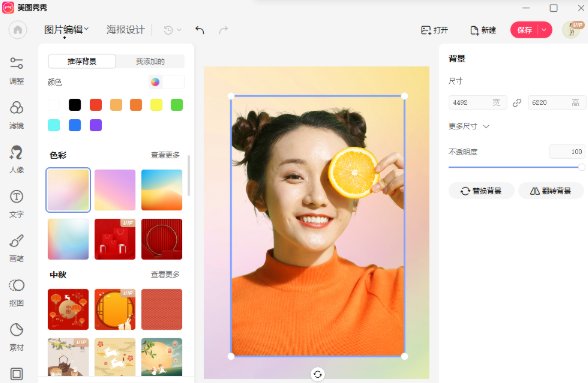Screen dimensions: 588x383
Task: Pick the yellow color swatch
Action: [x=156, y=105]
